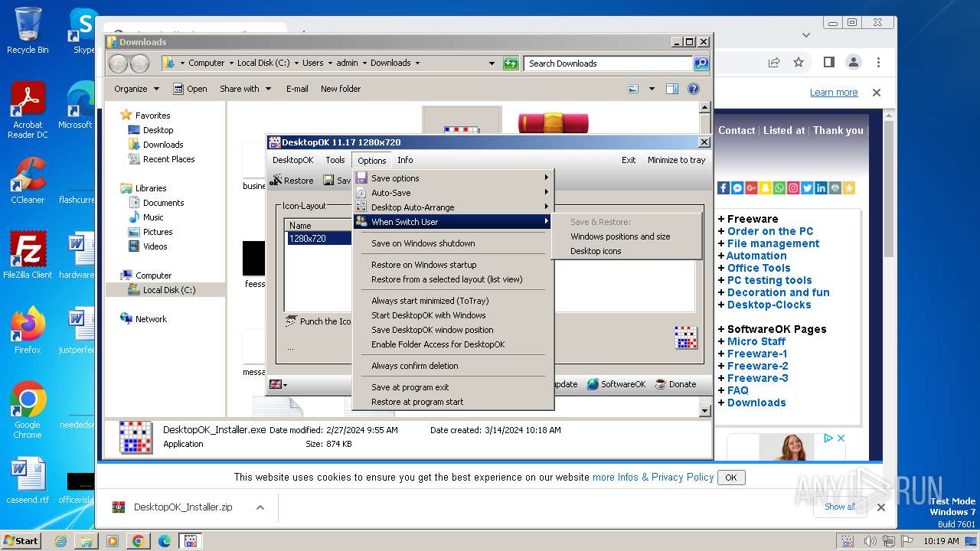
Task: Click the Donate coffee cup icon
Action: (661, 384)
